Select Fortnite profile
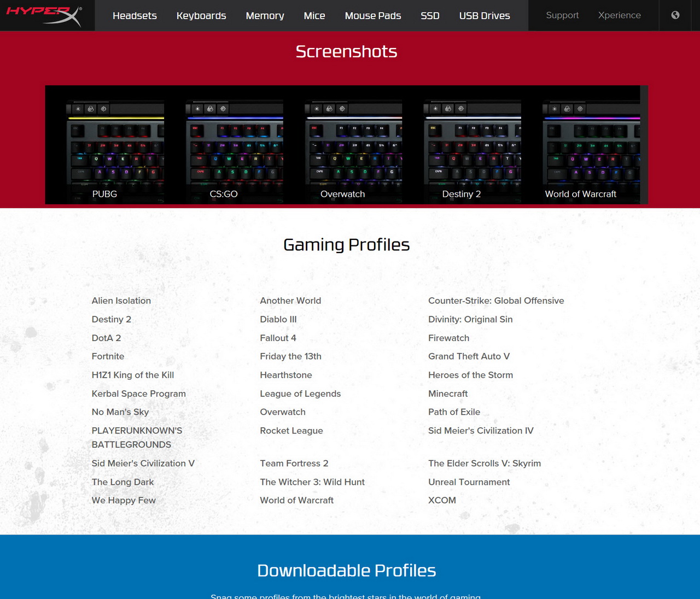The height and width of the screenshot is (599, 700). click(x=108, y=356)
